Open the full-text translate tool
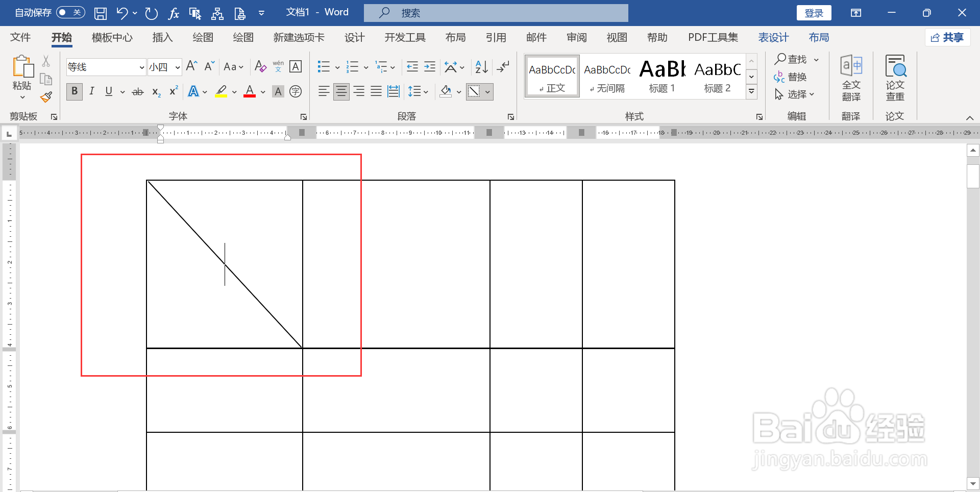Screen dimensions: 980x492 tap(851, 78)
